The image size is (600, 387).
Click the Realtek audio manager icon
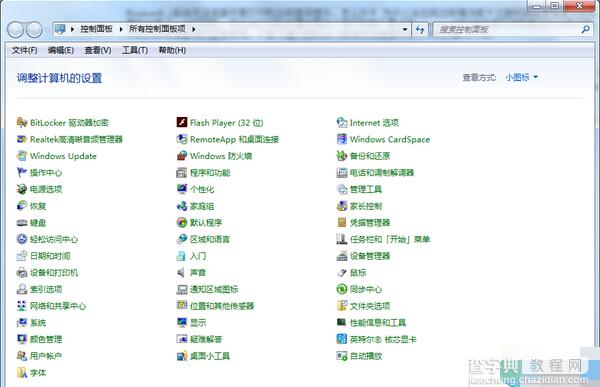pos(22,139)
